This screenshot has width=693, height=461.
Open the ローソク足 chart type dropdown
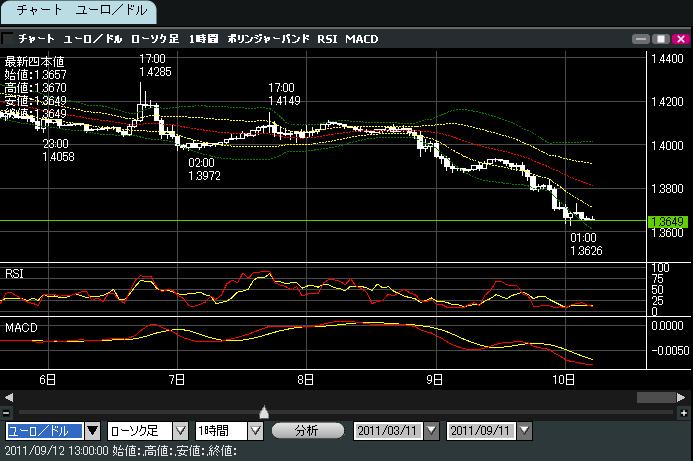(x=180, y=431)
